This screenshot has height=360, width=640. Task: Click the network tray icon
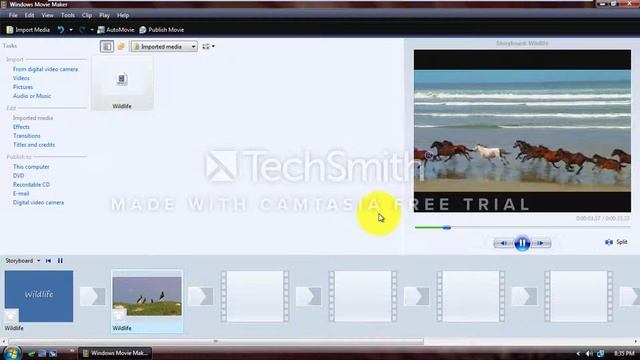coord(600,353)
